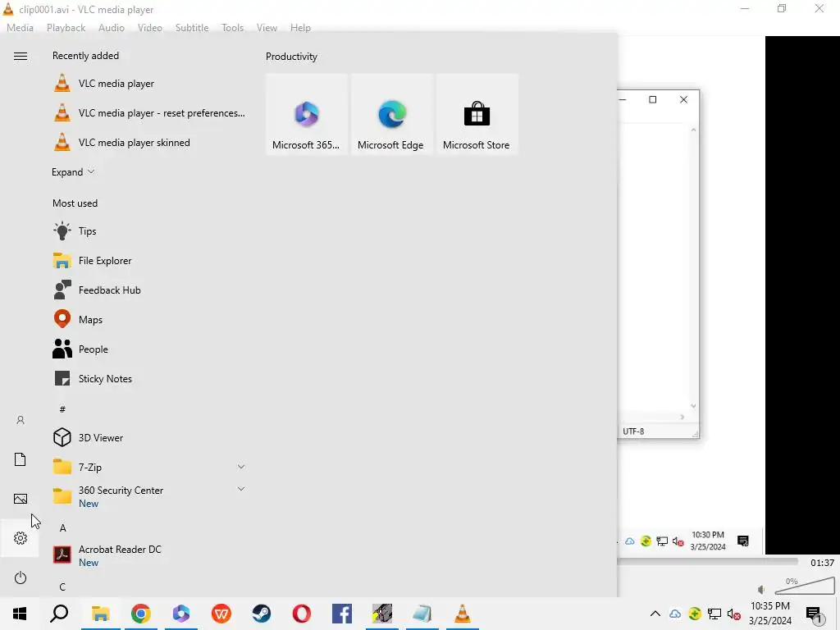Open VLC media player skinned

pyautogui.click(x=149, y=143)
